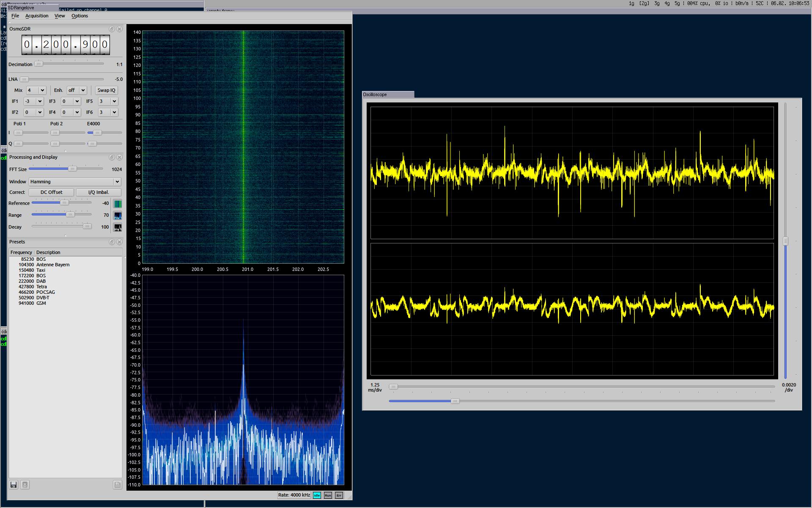
Task: Click the Run status indicator
Action: pos(328,495)
